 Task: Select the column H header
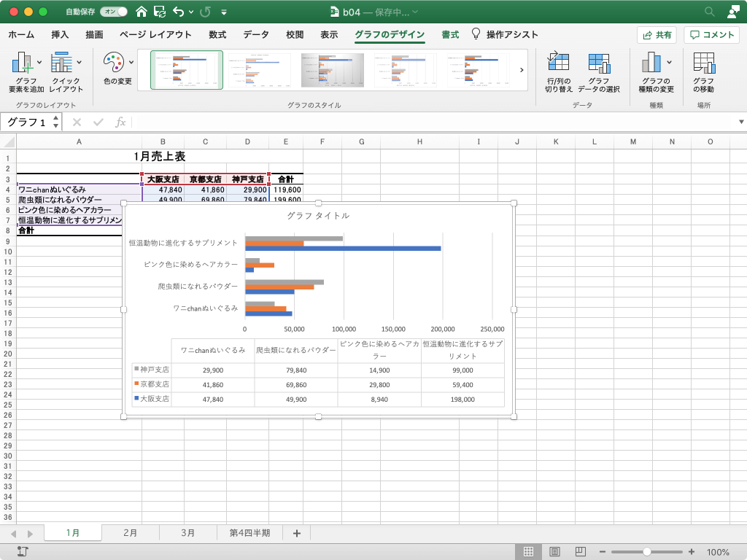(x=419, y=141)
